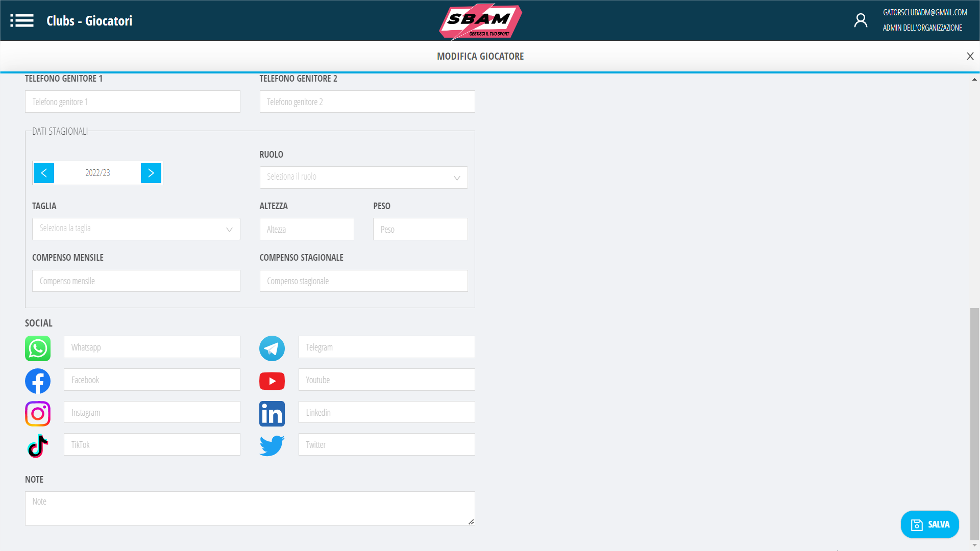The height and width of the screenshot is (551, 980).
Task: Click the Compenso mensile field
Action: point(136,281)
